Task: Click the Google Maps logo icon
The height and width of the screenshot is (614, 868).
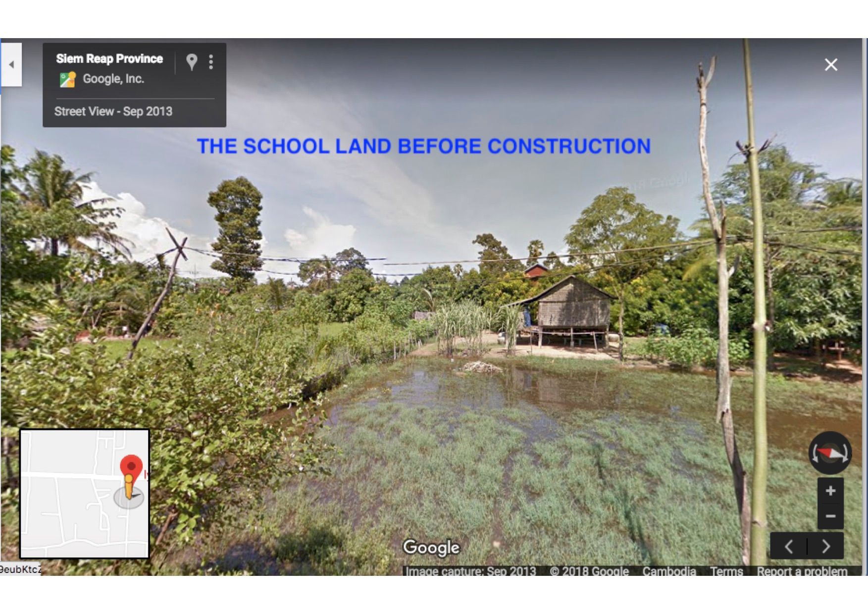Action: coord(67,79)
